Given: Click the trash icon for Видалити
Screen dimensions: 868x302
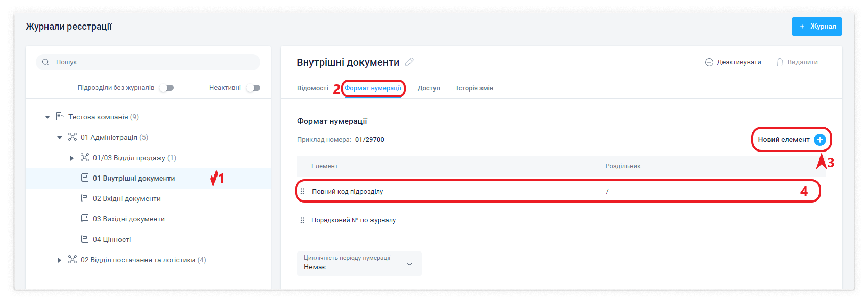Looking at the screenshot, I should coord(780,62).
